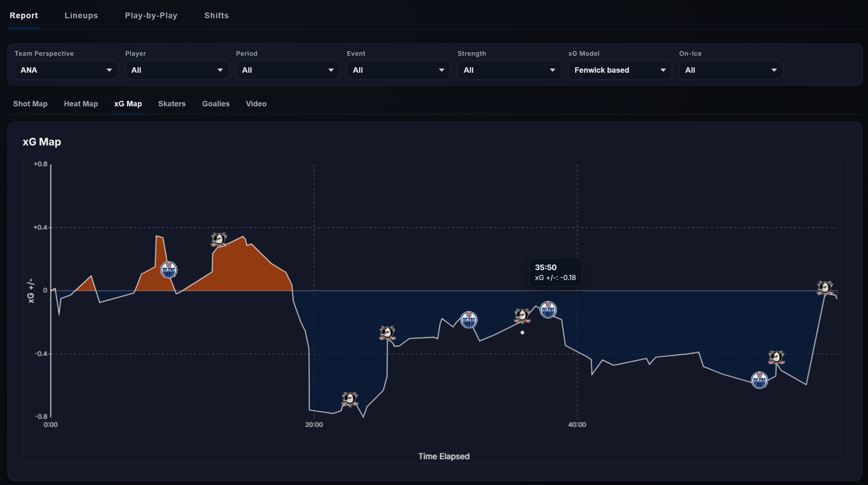Open the xG Model Fenwick based dropdown
868x485 pixels.
pos(620,70)
